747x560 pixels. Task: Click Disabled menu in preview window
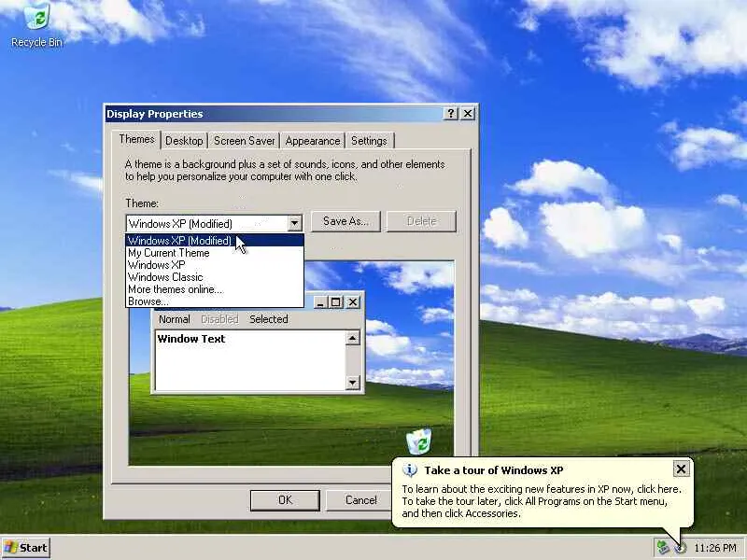[219, 319]
